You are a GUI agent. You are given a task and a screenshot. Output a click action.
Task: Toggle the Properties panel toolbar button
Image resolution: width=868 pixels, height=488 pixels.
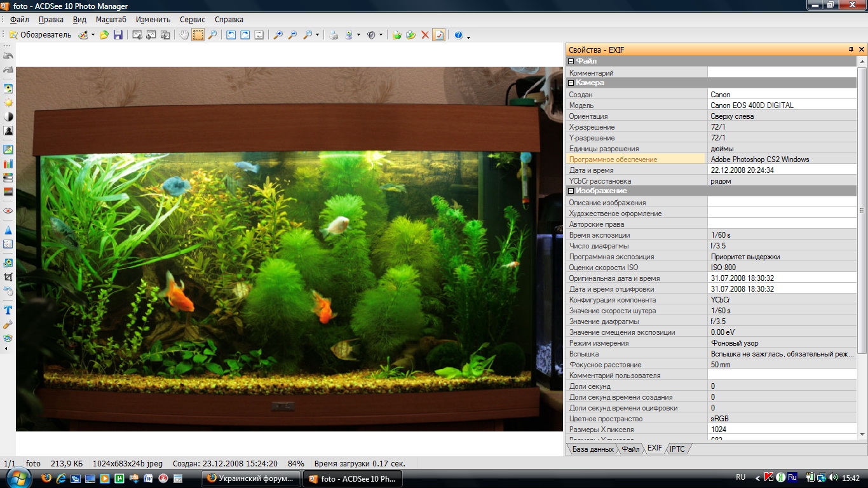[x=438, y=35]
